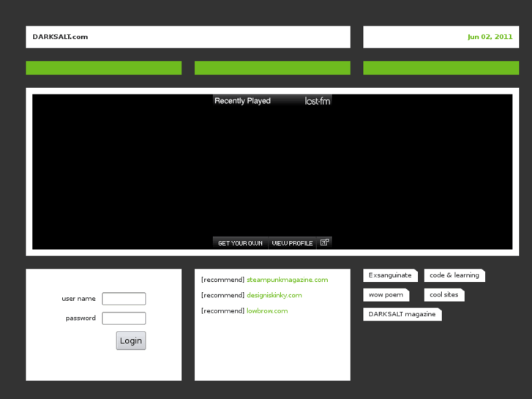The width and height of the screenshot is (532, 399).
Task: Open the steampunkmagazine.com link
Action: [288, 280]
